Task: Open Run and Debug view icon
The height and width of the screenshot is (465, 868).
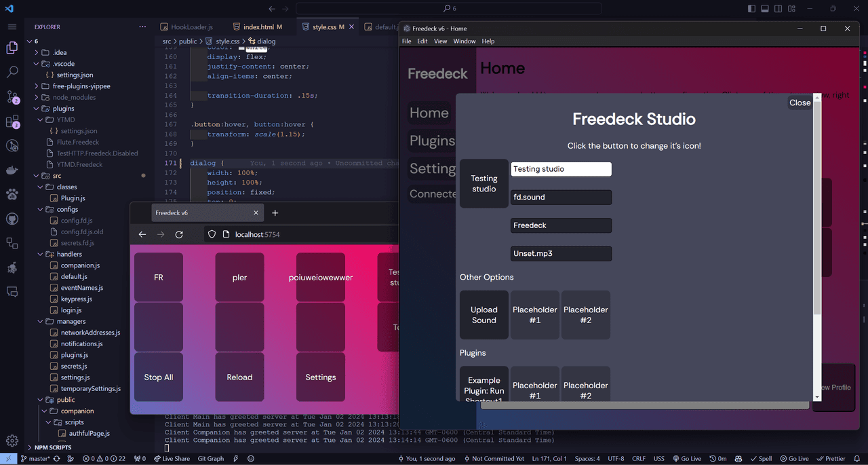Action: tap(12, 146)
